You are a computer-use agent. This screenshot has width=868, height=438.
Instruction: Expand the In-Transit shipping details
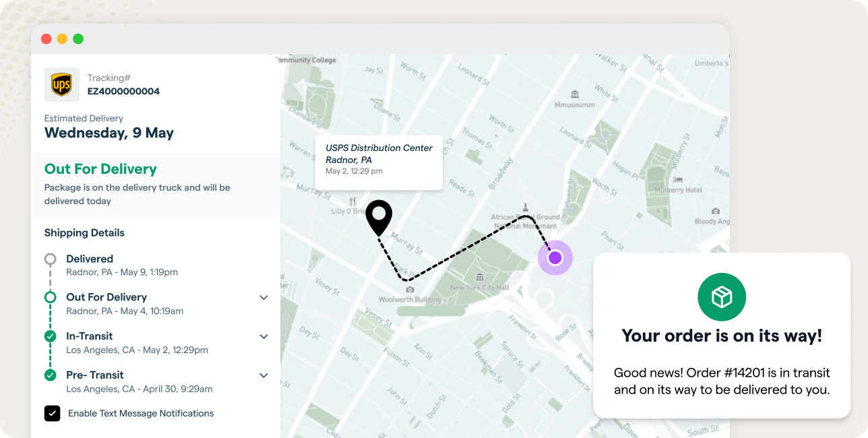[263, 336]
